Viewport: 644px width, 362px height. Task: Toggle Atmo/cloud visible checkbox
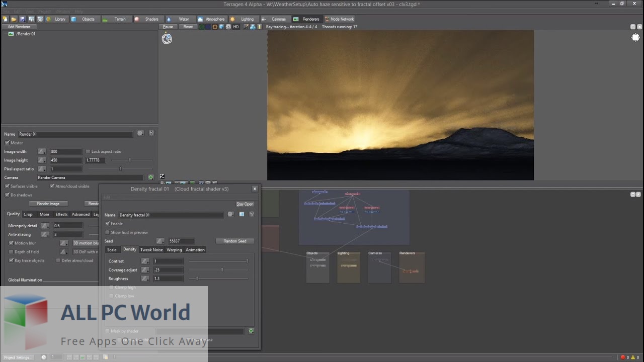tap(52, 186)
